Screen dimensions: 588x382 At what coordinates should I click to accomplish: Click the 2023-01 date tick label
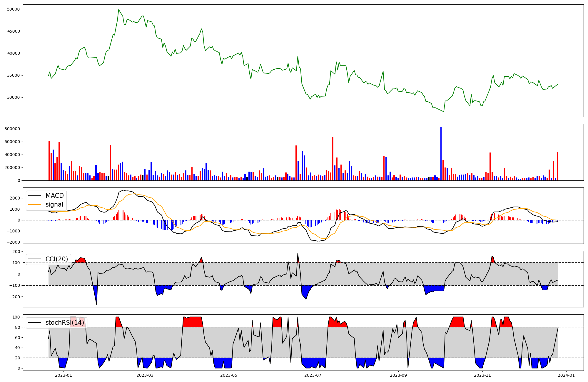tap(64, 375)
